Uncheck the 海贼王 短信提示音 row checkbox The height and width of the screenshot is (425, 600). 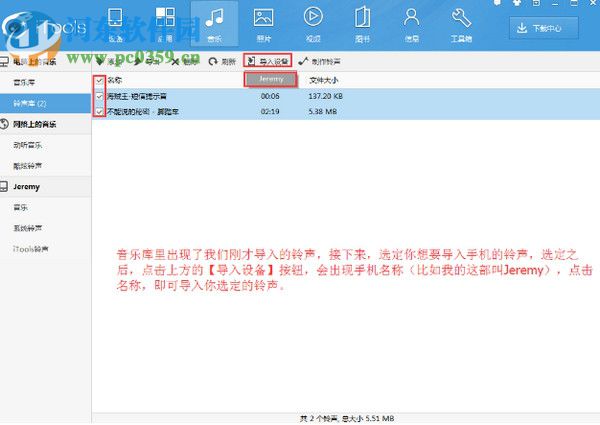99,96
